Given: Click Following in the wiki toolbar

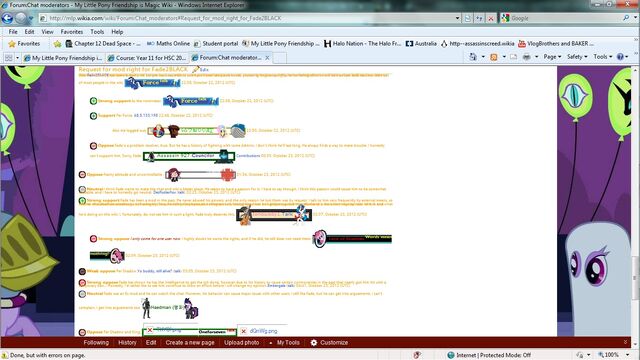Looking at the screenshot, I should point(96,342).
